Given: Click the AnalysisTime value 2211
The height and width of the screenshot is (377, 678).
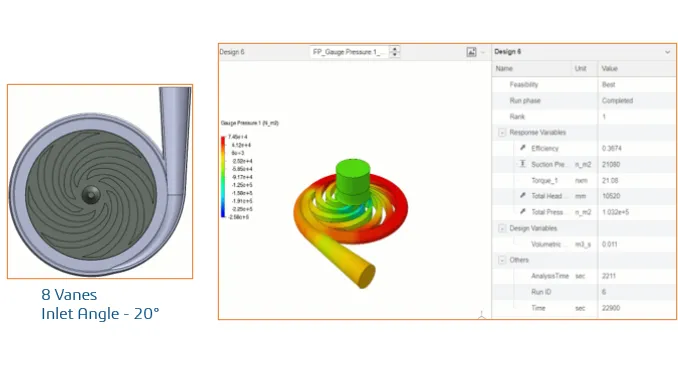Looking at the screenshot, I should point(608,276).
